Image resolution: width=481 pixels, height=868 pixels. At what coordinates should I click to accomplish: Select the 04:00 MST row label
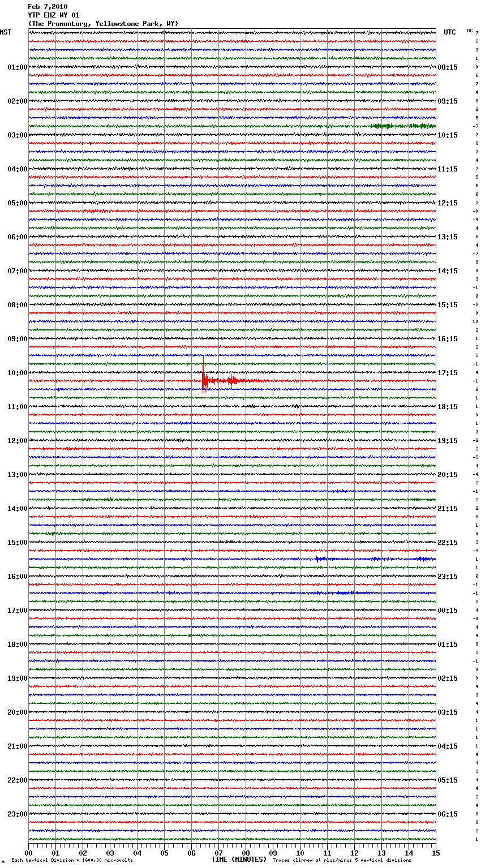pyautogui.click(x=18, y=169)
